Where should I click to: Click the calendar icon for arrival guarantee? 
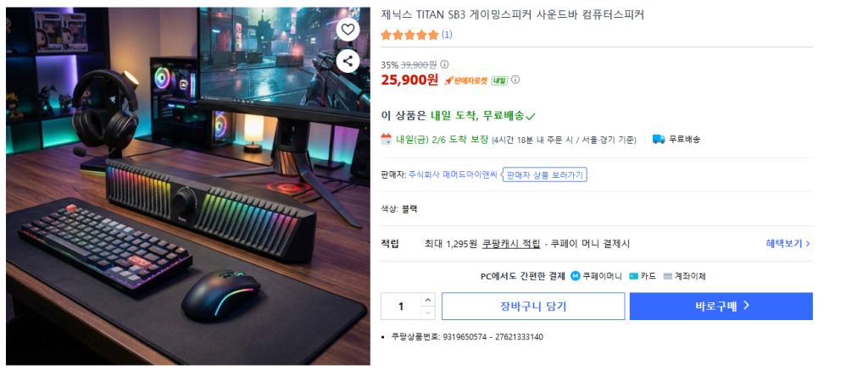tap(387, 139)
